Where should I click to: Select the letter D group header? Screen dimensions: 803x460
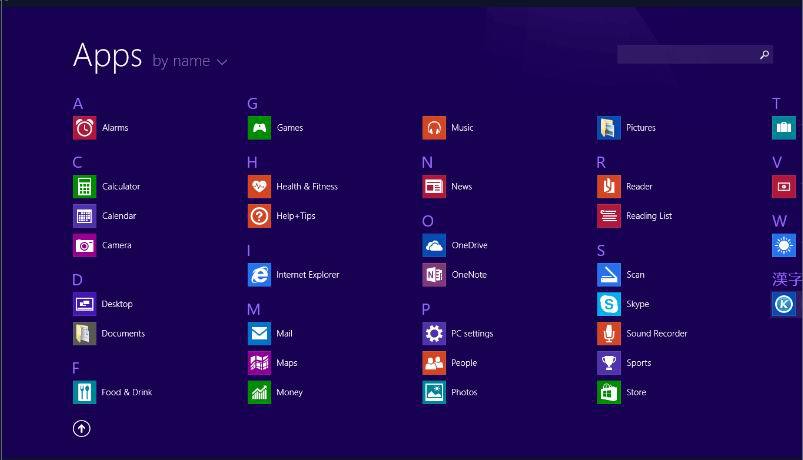[77, 280]
